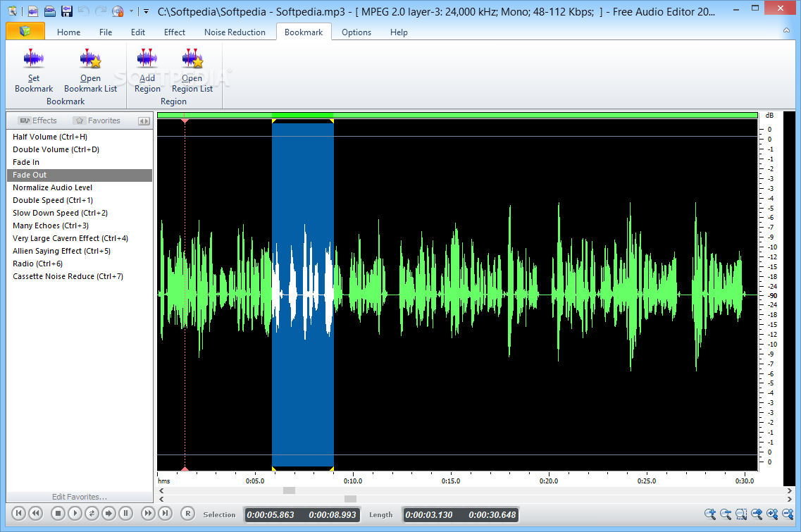Choose Normalize Audio Level
The height and width of the screenshot is (532, 801).
click(80, 187)
